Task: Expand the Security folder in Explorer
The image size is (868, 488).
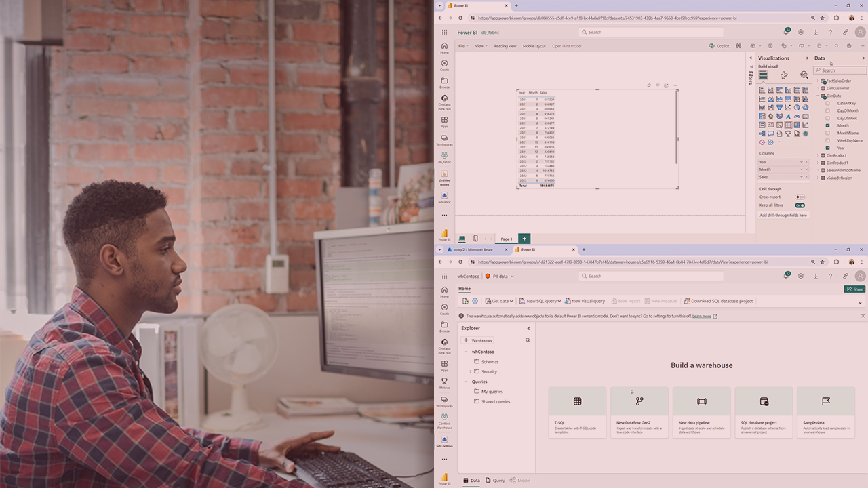Action: point(471,371)
